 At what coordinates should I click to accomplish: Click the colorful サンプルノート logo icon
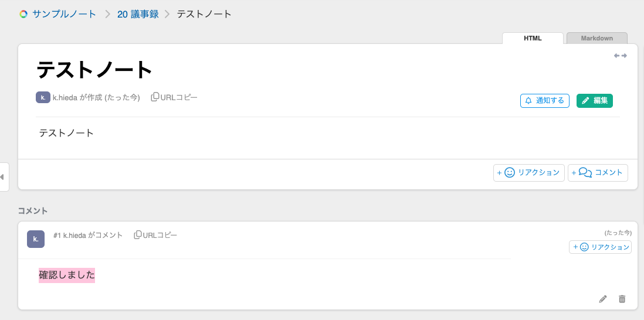[x=23, y=14]
